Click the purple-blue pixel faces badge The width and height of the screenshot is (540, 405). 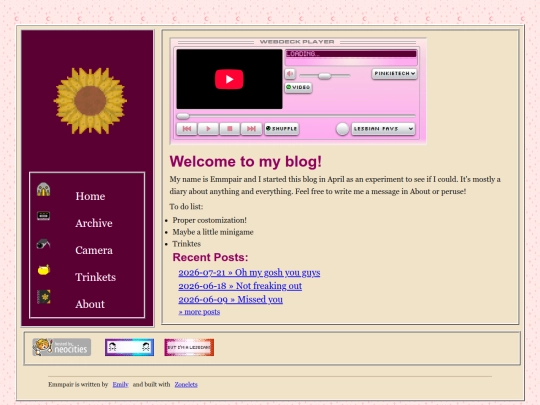129,347
